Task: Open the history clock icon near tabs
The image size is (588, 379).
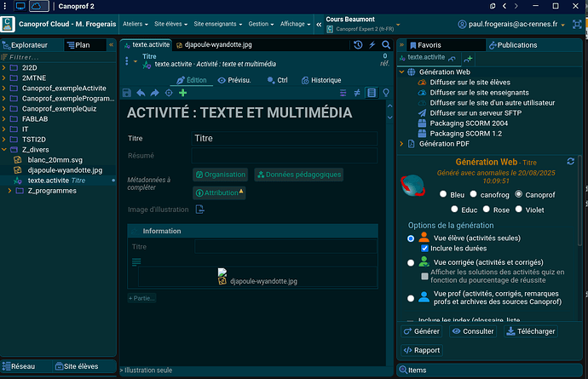Action: (358, 43)
